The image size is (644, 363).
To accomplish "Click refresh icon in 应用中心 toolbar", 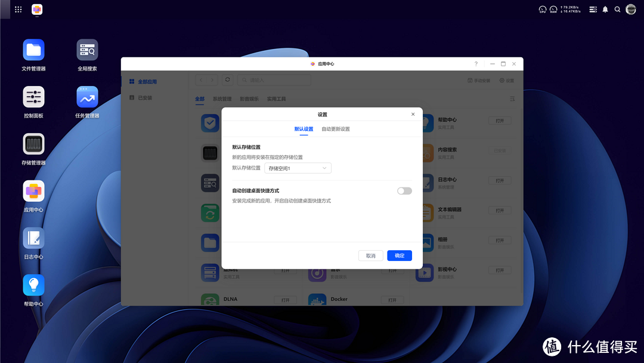I will (228, 80).
